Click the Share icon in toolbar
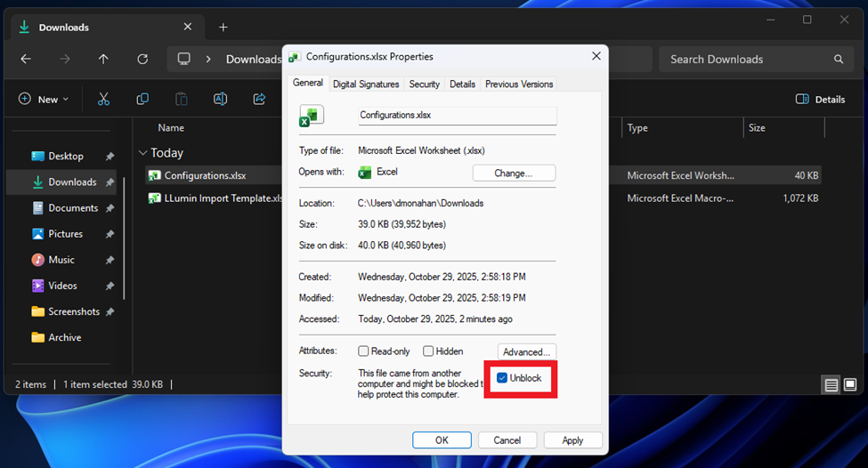 coord(259,100)
